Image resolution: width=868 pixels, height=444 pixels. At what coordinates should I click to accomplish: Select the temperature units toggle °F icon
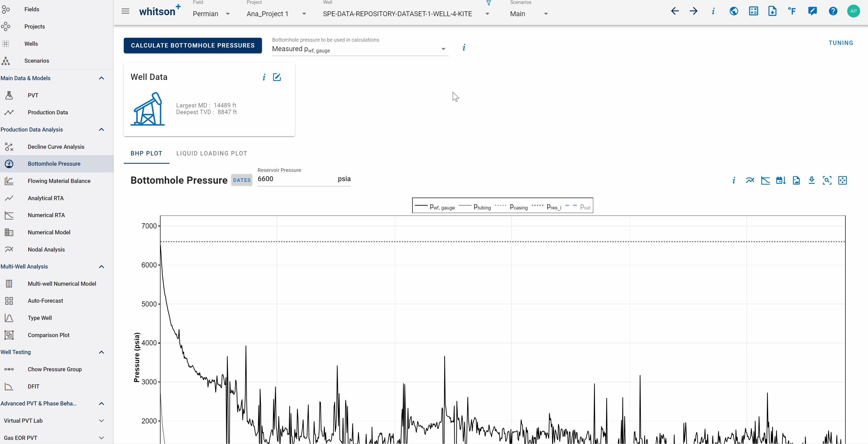pos(792,11)
